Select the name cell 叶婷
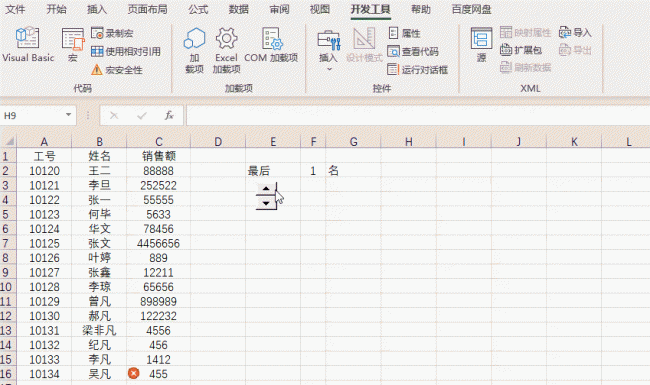This screenshot has height=385, width=650. coord(99,258)
